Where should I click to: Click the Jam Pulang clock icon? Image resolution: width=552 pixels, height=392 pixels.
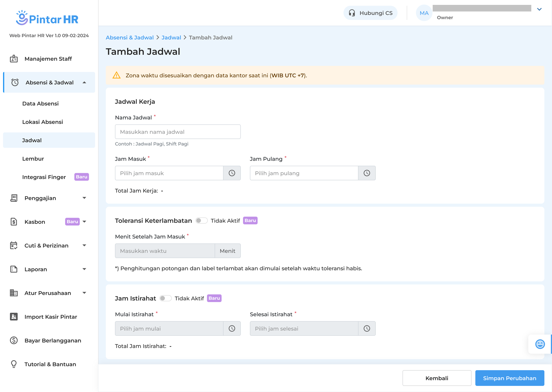pyautogui.click(x=367, y=173)
